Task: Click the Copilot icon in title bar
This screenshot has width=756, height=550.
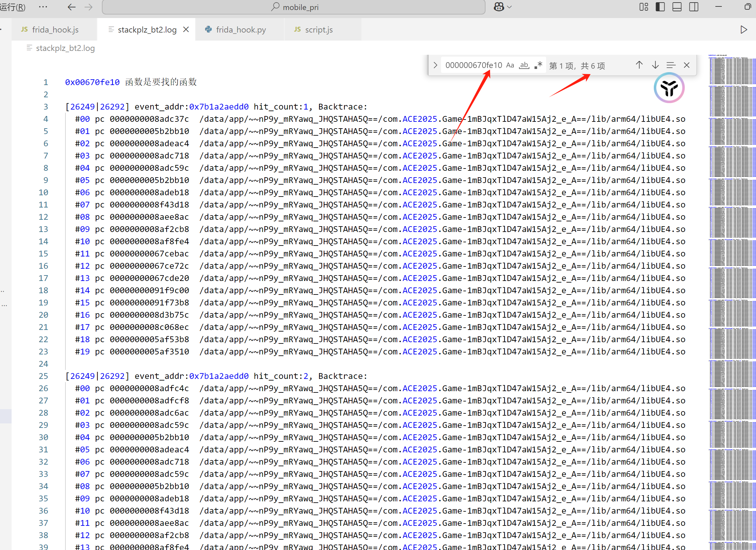Action: (x=498, y=7)
